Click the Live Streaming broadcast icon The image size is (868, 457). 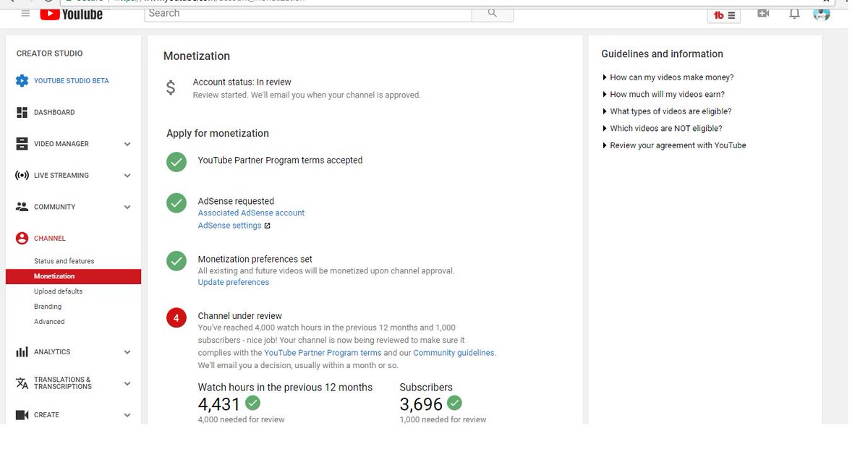22,175
